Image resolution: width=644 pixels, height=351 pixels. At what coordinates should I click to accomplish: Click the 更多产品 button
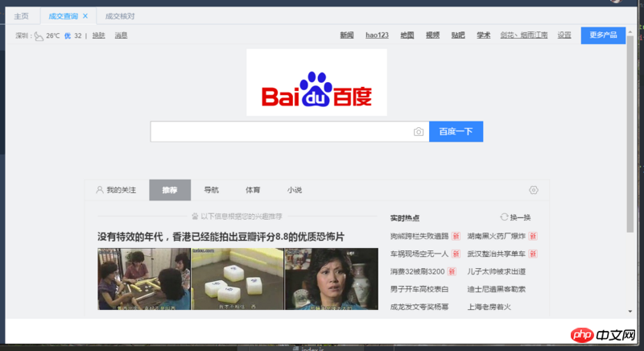click(603, 35)
